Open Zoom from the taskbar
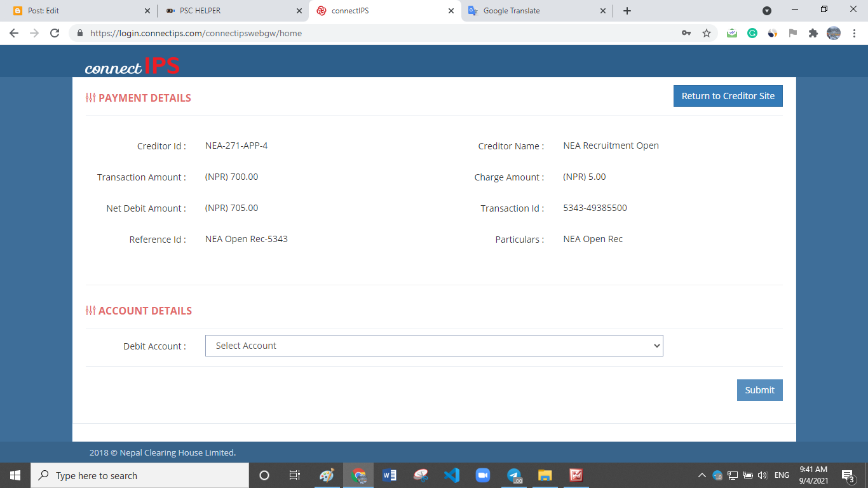This screenshot has width=868, height=488. click(x=483, y=475)
